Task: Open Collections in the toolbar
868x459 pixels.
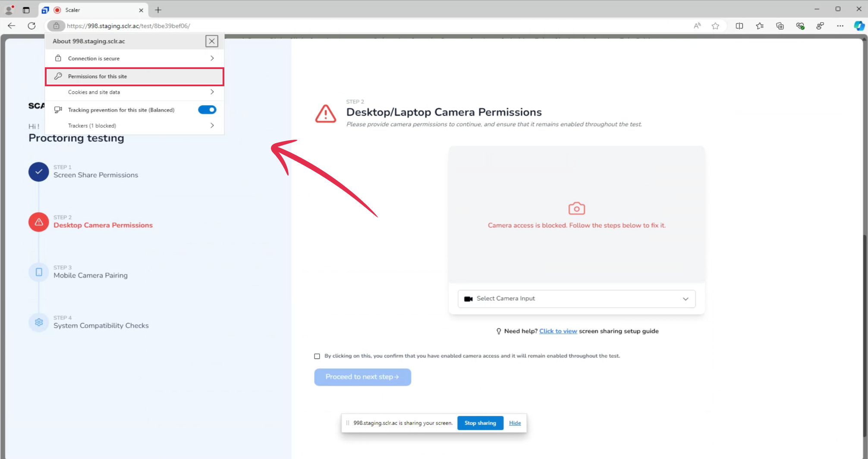Action: tap(780, 26)
